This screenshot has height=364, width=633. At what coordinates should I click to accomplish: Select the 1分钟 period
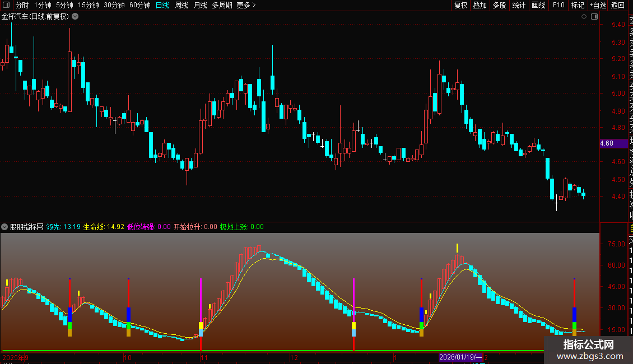43,5
